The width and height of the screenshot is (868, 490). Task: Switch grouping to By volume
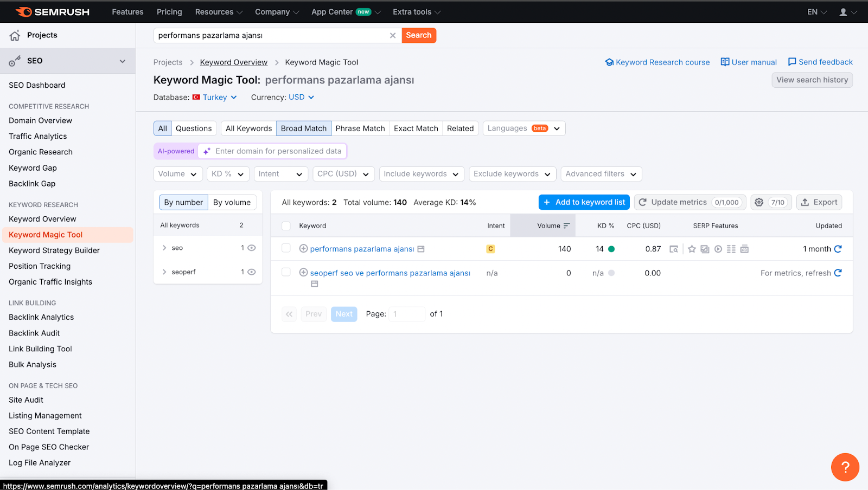point(232,202)
